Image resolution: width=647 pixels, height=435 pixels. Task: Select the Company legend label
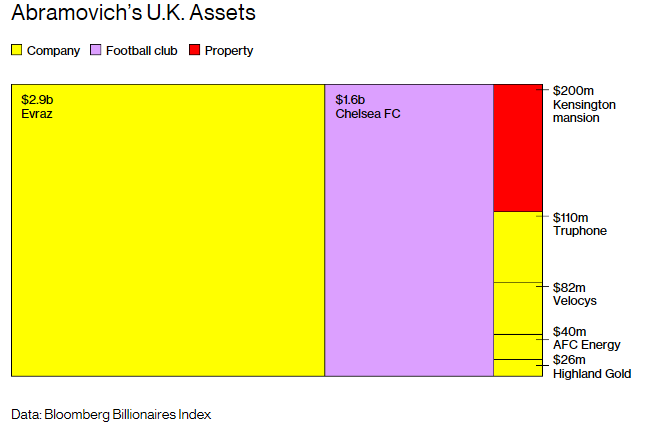coord(53,51)
